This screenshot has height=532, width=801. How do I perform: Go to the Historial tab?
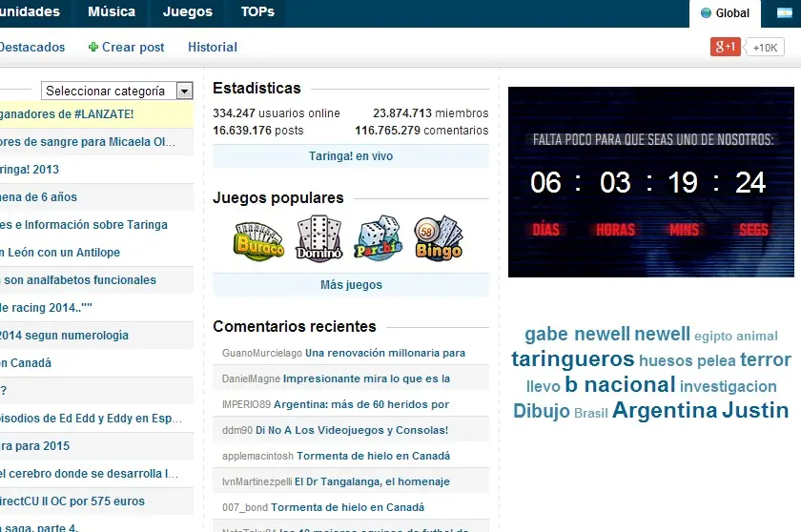[213, 47]
